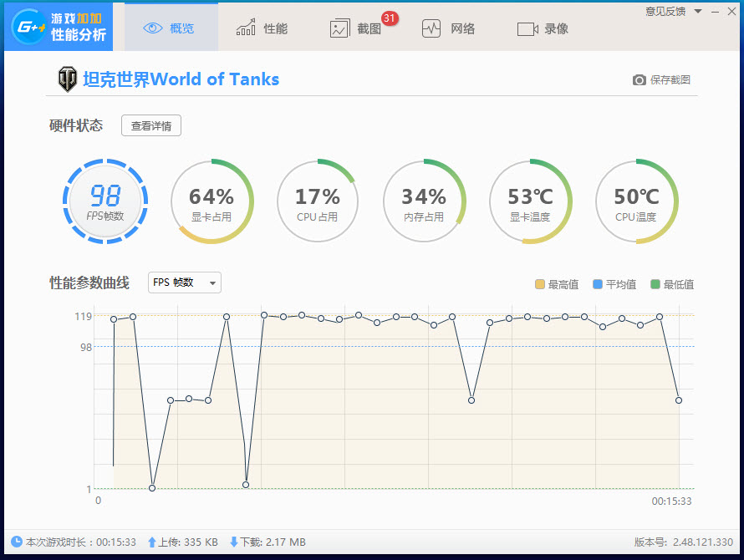This screenshot has width=744, height=560.
Task: Select the 50℃ CPU温度 gauge
Action: tap(636, 201)
